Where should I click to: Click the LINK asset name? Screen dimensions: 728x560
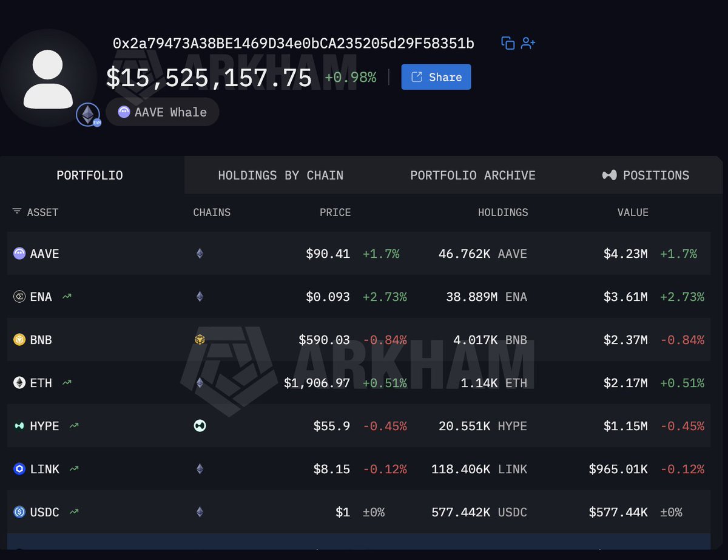45,469
